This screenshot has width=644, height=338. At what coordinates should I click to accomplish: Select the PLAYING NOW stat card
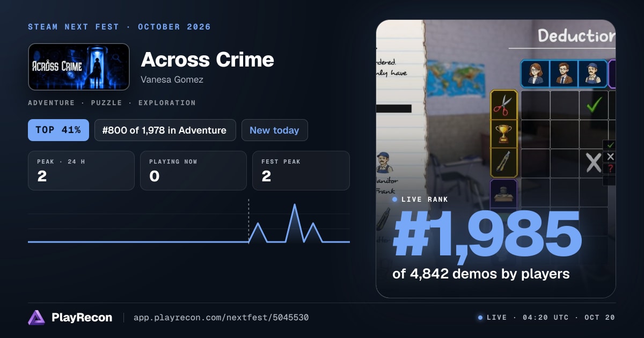tap(193, 171)
